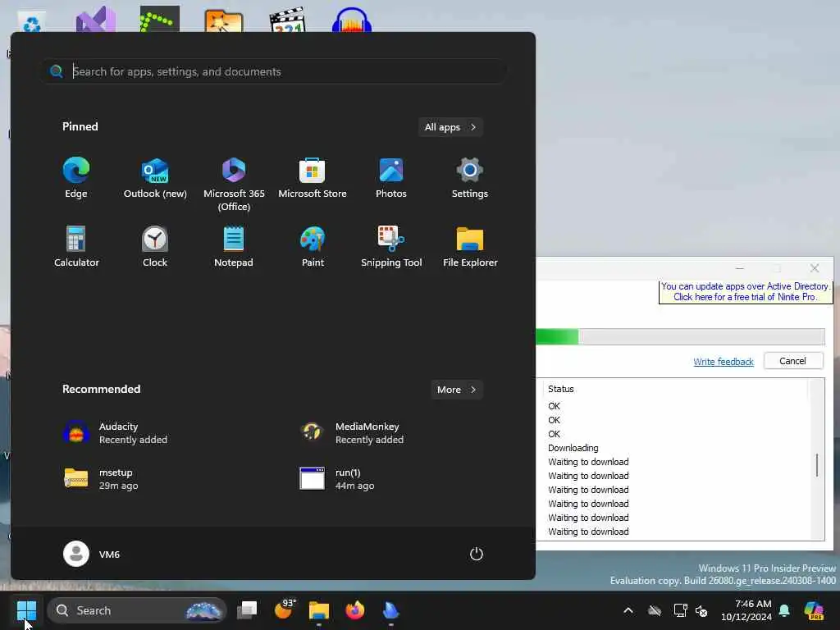
Task: Open weather widget showing 93°
Action: coord(285,610)
